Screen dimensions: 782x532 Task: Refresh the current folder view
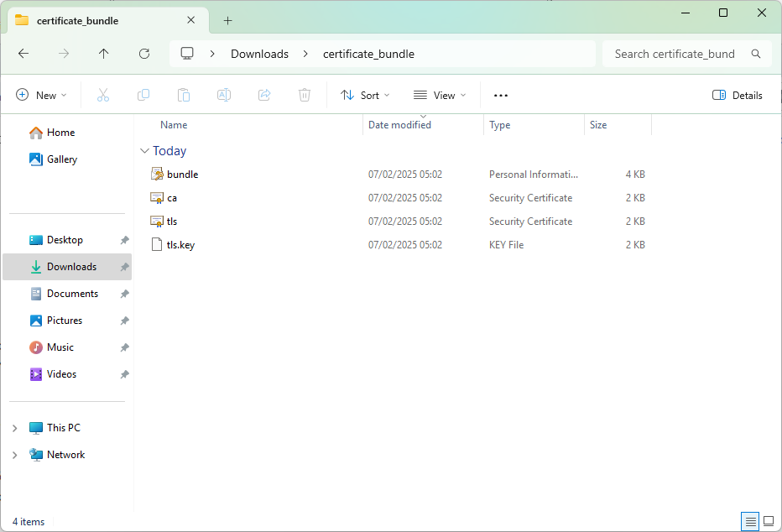[x=144, y=54]
